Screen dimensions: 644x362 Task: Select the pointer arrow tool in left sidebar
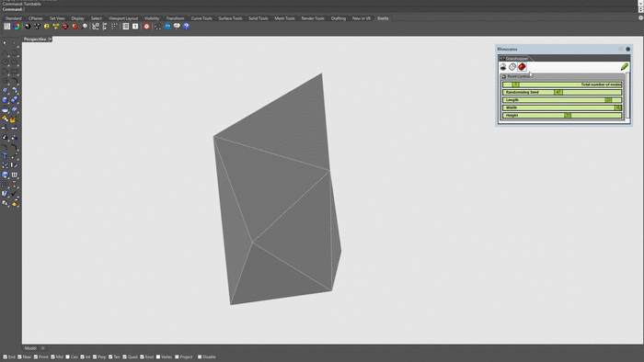coord(5,43)
